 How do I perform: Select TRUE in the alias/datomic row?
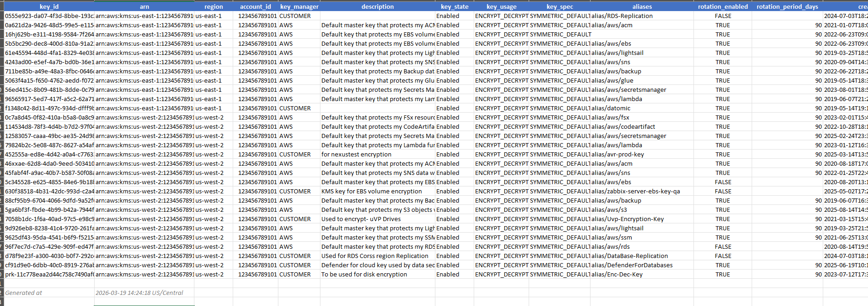(723, 108)
